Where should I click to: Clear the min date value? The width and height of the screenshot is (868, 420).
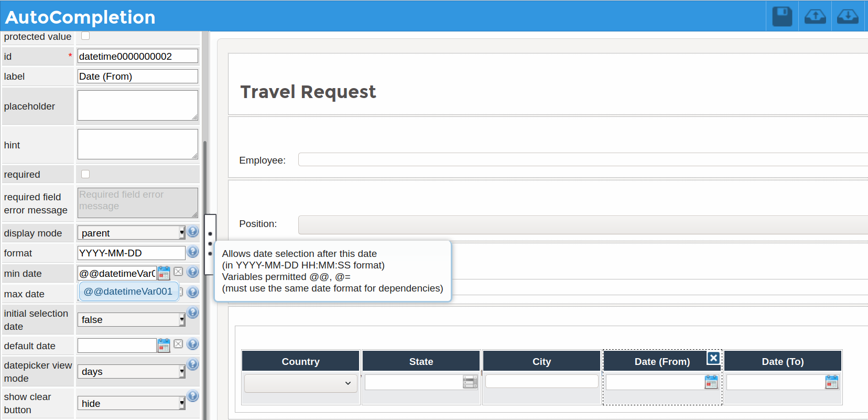click(178, 272)
